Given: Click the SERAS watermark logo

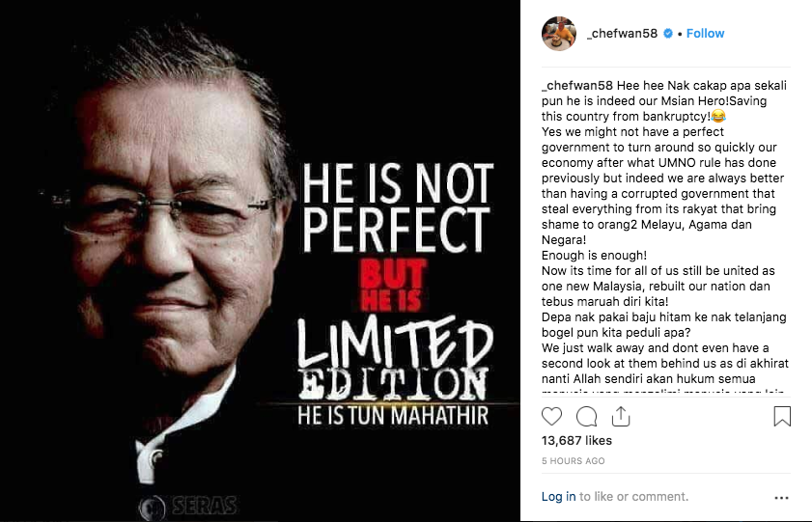Looking at the screenshot, I should pos(188,506).
